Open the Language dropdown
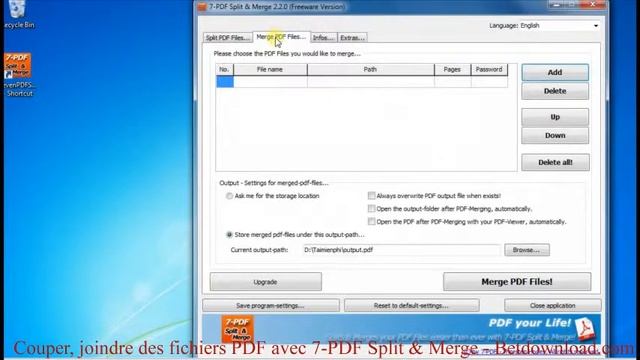The image size is (640, 360). [x=560, y=25]
